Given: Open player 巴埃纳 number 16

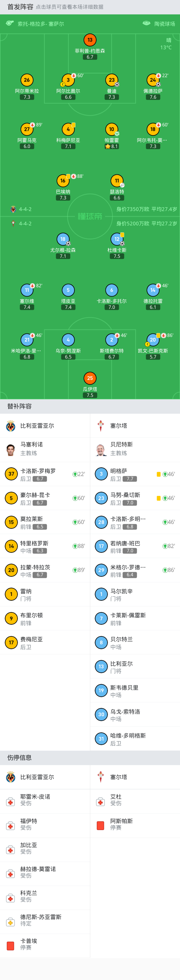Looking at the screenshot, I should pos(63,181).
